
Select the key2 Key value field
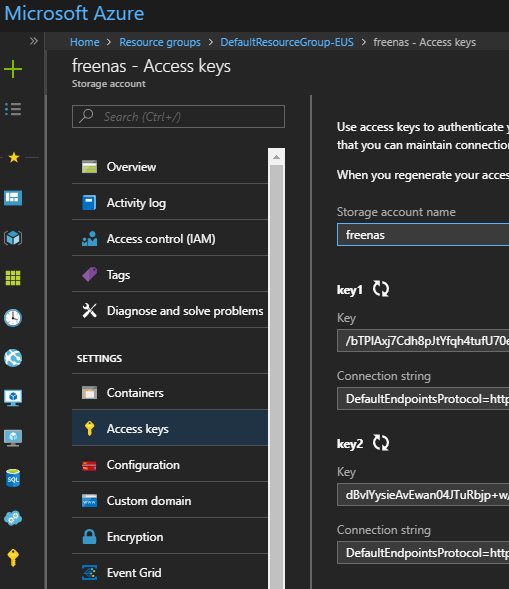click(x=423, y=495)
